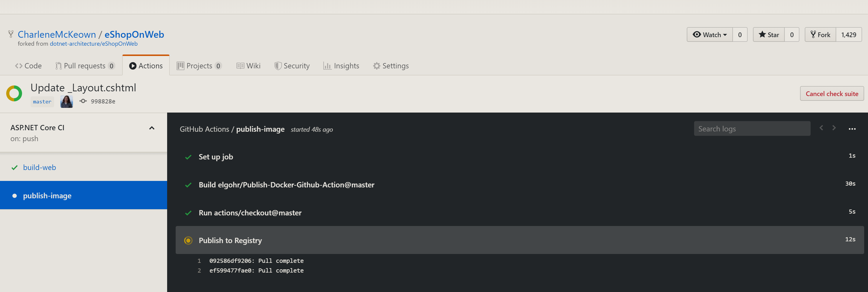Collapse the ASP.NET Core CI workflow chevron

click(152, 128)
